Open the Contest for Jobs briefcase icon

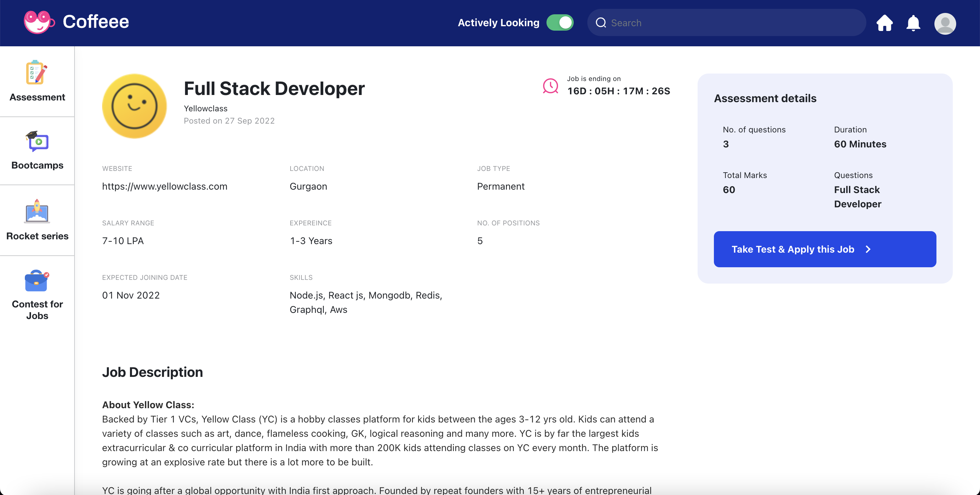click(37, 281)
